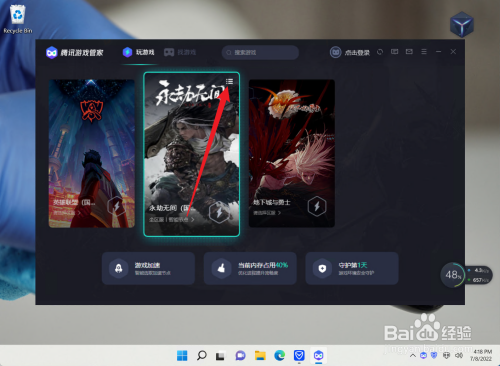Open Microsoft Edge from the taskbar

click(279, 356)
